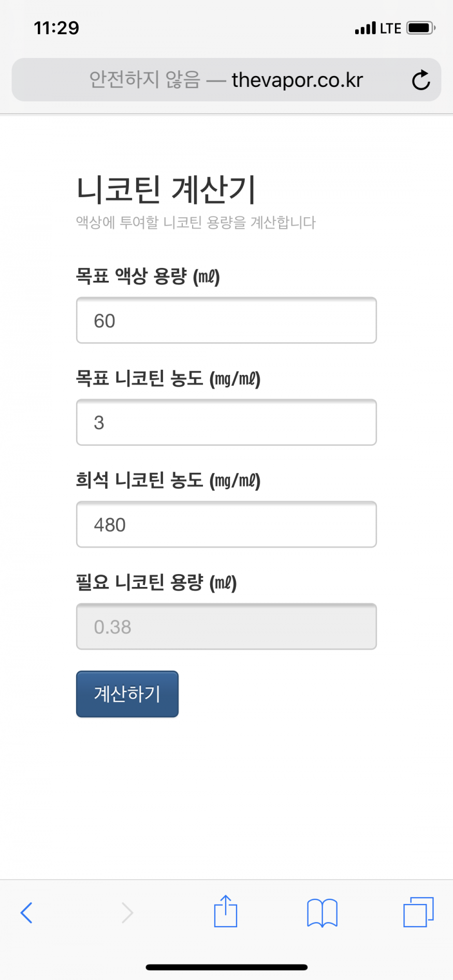Focus the 목표 니코틴 농도 field showing 3
Screen dimensions: 453x980
point(226,423)
